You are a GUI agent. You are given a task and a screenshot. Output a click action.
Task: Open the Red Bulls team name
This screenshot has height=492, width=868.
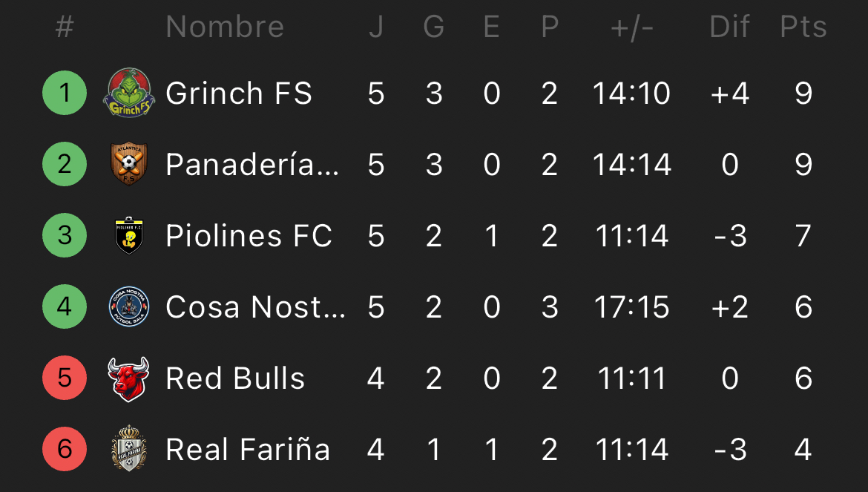[x=235, y=378]
